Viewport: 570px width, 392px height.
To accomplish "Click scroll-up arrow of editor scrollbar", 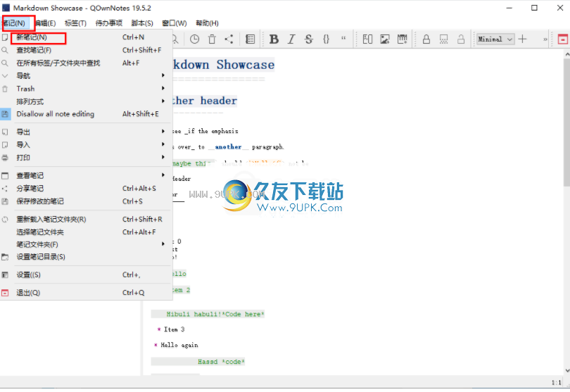I will (566, 54).
